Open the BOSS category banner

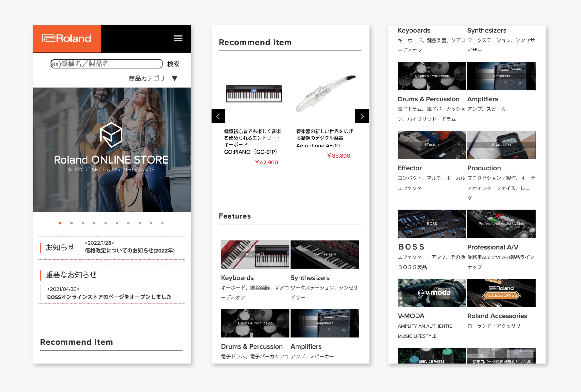point(431,224)
